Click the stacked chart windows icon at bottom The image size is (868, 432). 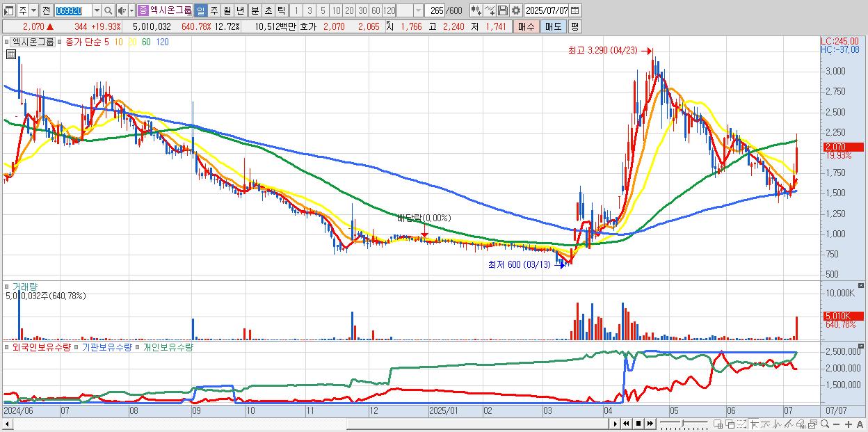(x=812, y=424)
